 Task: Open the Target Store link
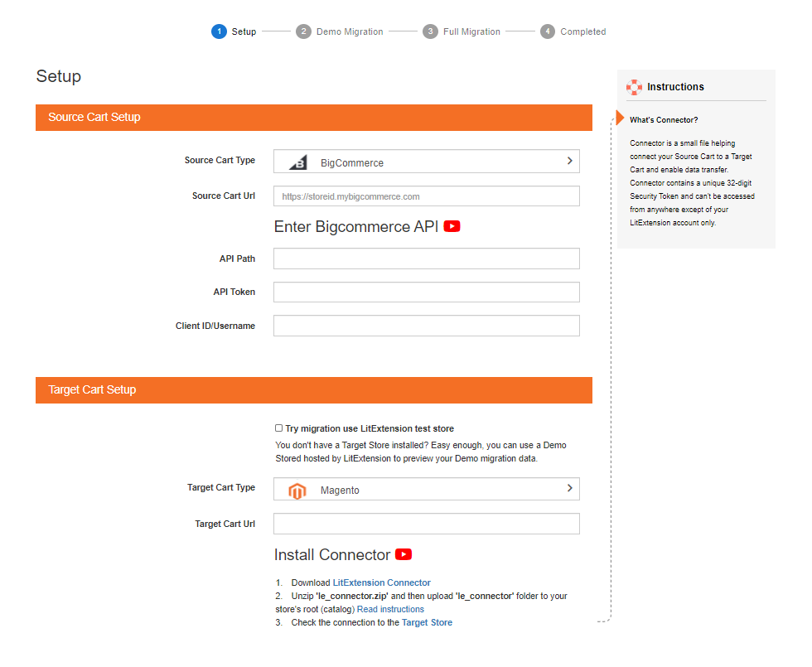click(427, 622)
